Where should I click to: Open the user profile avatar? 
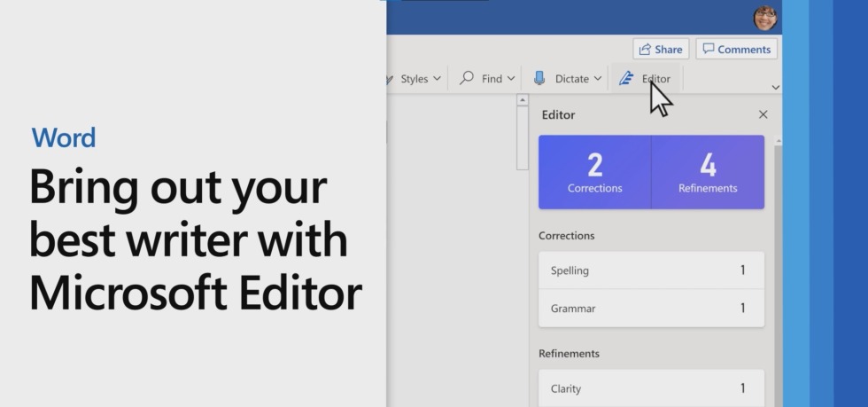[765, 19]
